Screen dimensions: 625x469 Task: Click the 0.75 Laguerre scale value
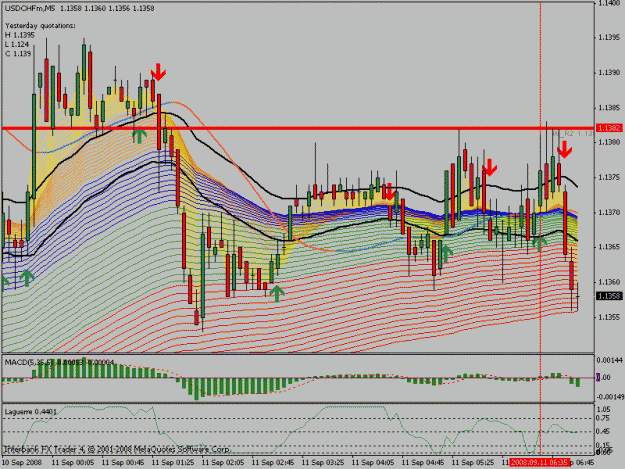pos(603,418)
